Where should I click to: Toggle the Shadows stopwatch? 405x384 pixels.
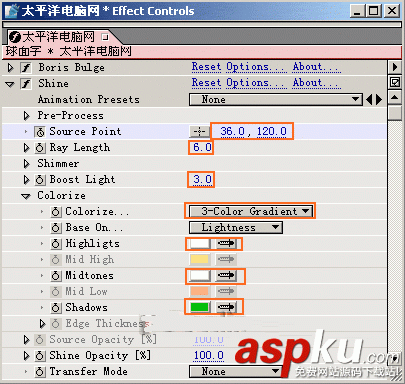pyautogui.click(x=56, y=308)
